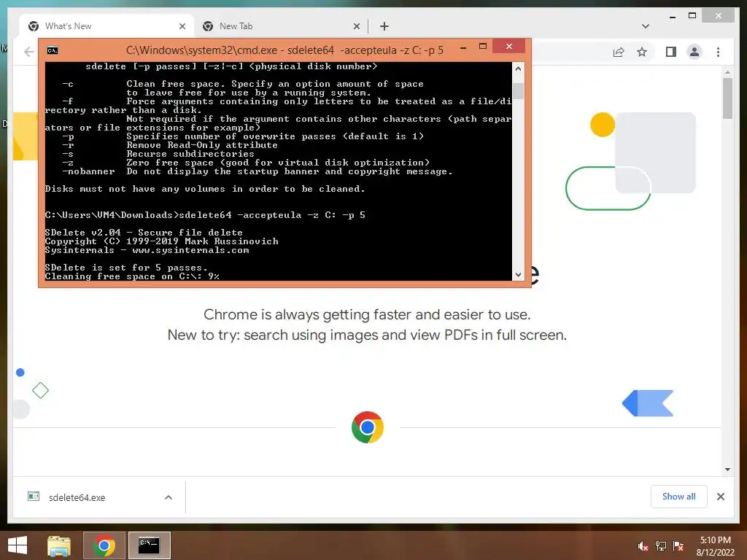Open the Chrome profile avatar

click(694, 52)
